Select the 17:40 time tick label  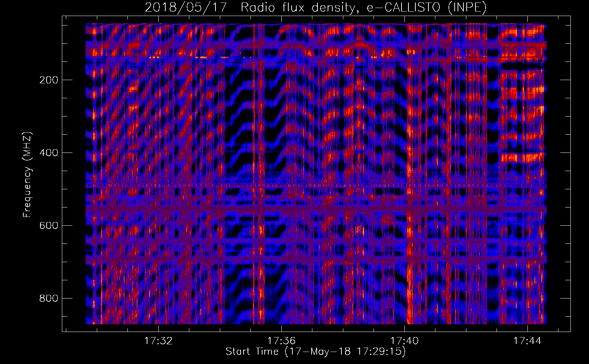404,341
